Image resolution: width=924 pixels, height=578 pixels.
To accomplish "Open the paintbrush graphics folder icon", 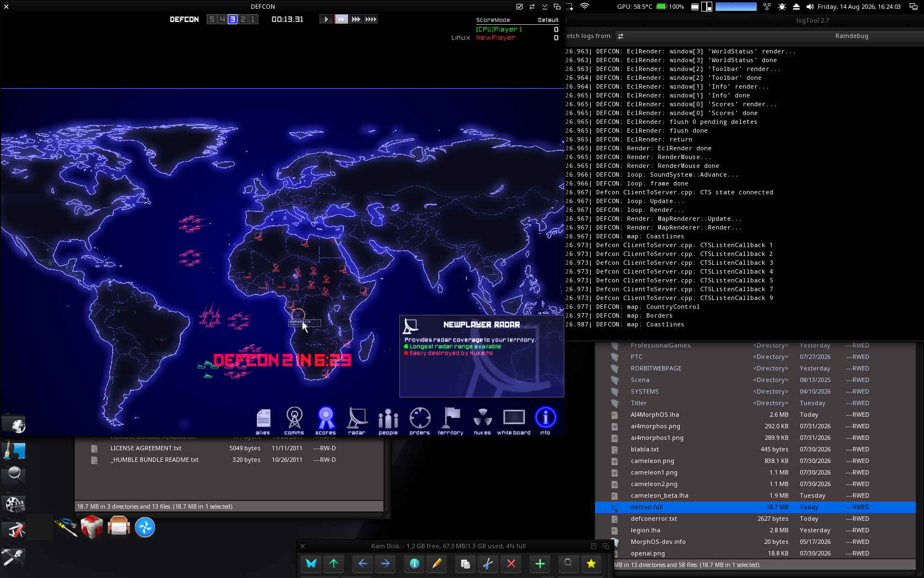I will tap(14, 450).
